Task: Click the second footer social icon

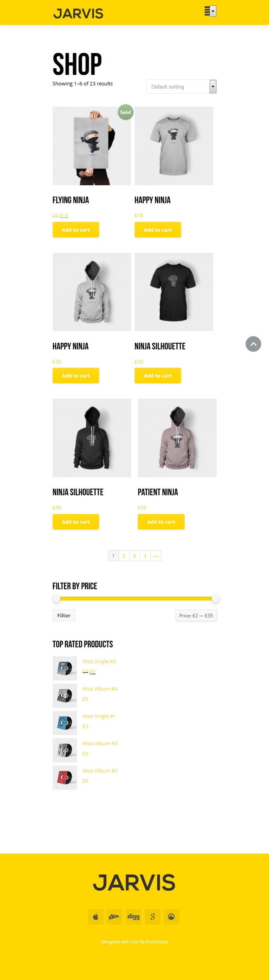Action: (x=114, y=917)
